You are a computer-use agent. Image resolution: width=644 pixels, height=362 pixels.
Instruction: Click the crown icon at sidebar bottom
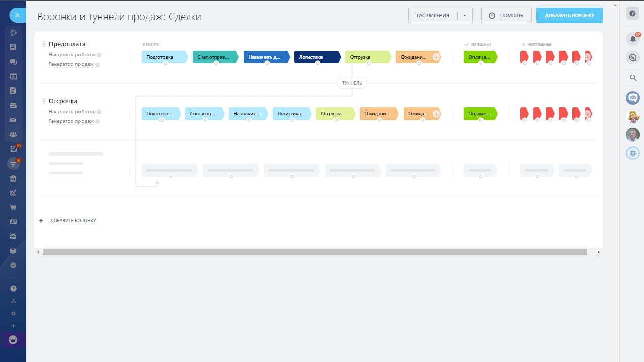(x=13, y=340)
